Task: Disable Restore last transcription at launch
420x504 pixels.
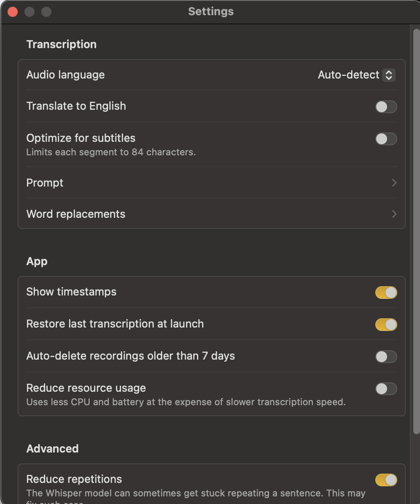Action: click(x=386, y=325)
